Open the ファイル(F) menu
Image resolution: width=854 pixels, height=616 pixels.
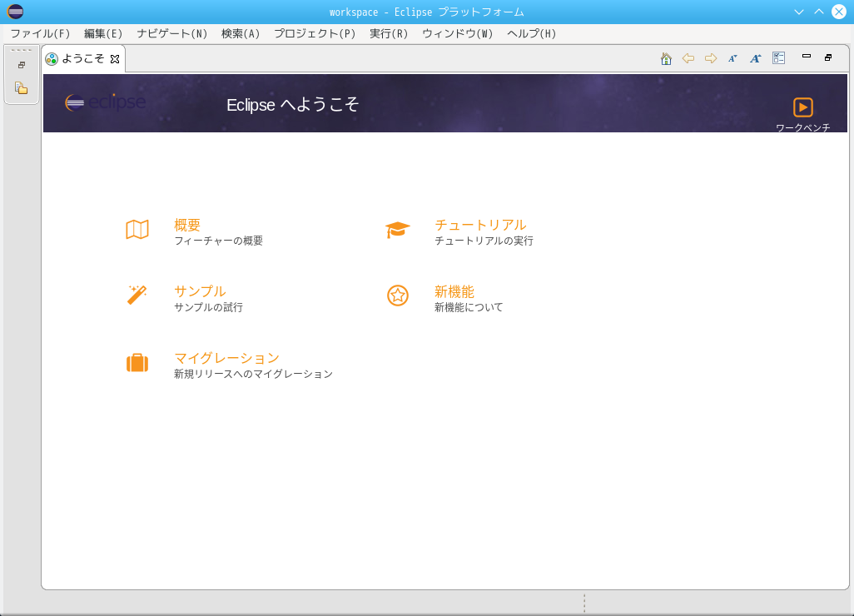(40, 34)
